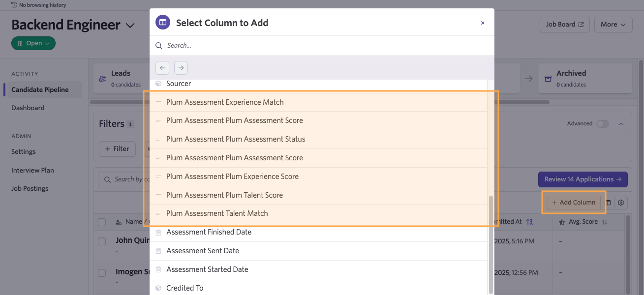
Task: Enable the Advanced filters toggle
Action: (603, 123)
